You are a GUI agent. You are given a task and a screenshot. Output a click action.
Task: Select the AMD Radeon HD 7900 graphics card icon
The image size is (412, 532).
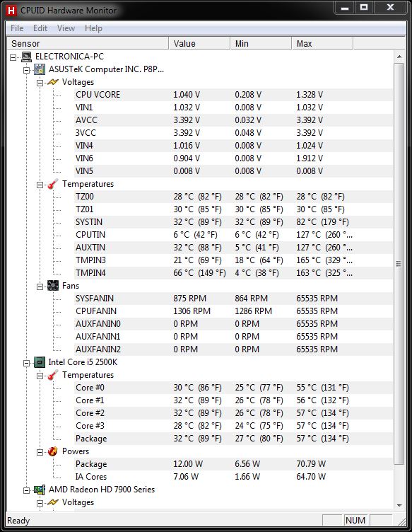click(x=40, y=490)
